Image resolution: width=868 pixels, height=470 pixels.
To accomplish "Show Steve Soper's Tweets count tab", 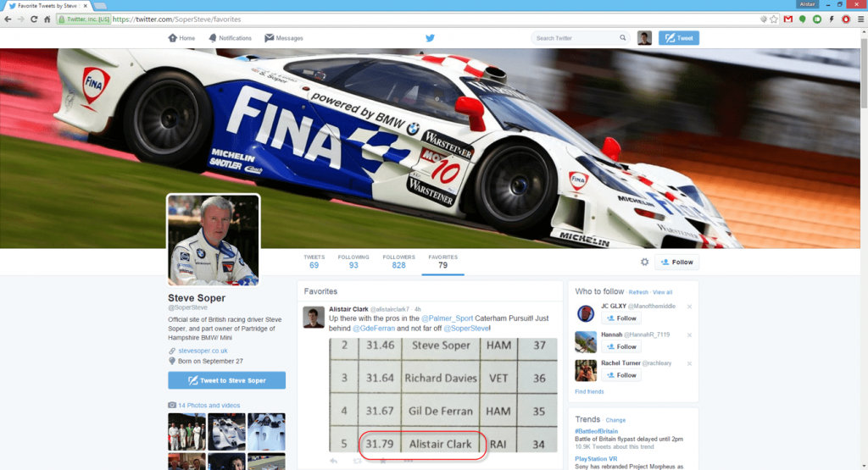I will click(314, 262).
